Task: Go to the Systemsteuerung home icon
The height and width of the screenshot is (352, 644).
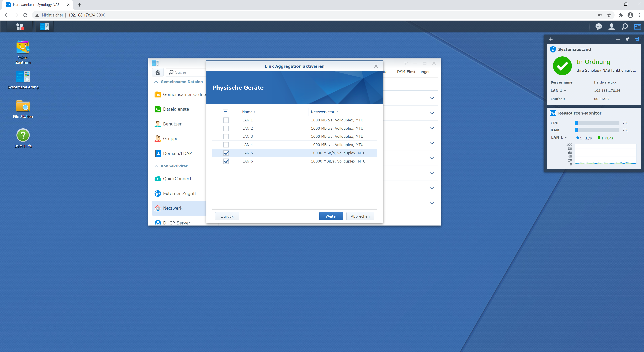Action: (158, 72)
